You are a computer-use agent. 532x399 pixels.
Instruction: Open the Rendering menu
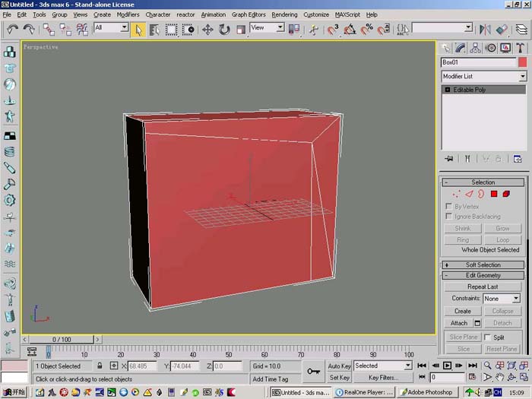pyautogui.click(x=284, y=14)
